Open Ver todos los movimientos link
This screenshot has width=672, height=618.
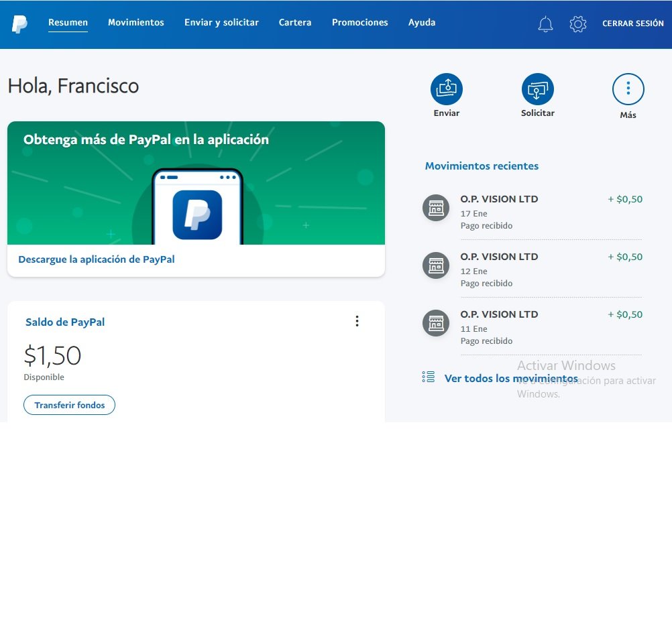pos(511,378)
